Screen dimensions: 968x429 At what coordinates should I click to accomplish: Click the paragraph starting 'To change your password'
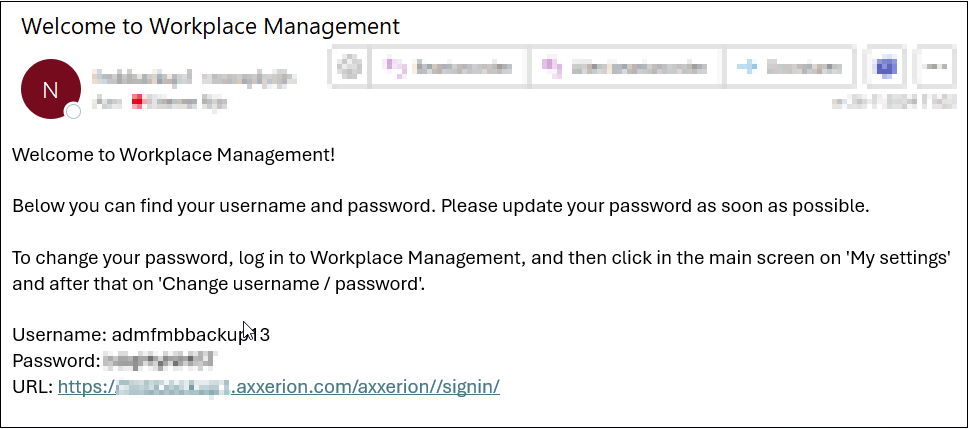(x=481, y=271)
